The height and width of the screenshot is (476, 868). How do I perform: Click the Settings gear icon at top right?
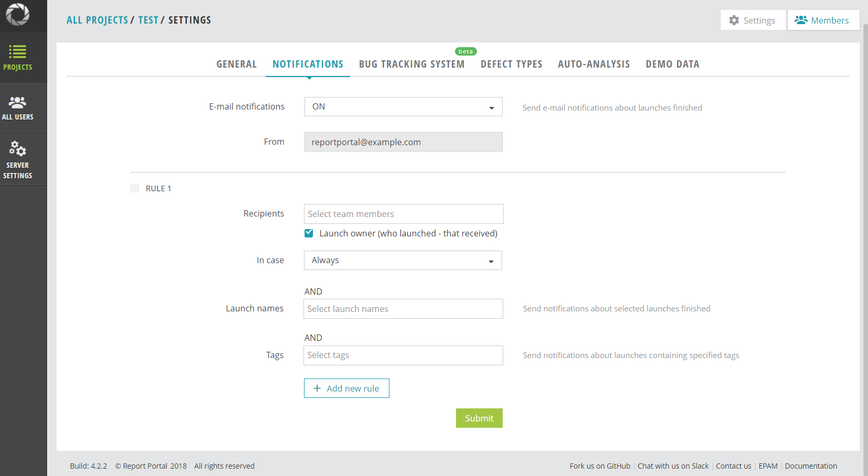(734, 20)
